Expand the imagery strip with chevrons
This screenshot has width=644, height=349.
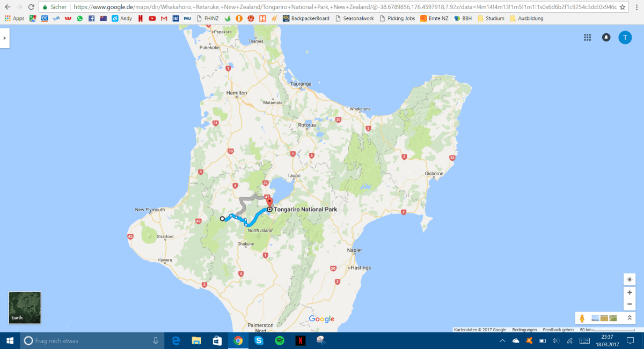pyautogui.click(x=630, y=318)
